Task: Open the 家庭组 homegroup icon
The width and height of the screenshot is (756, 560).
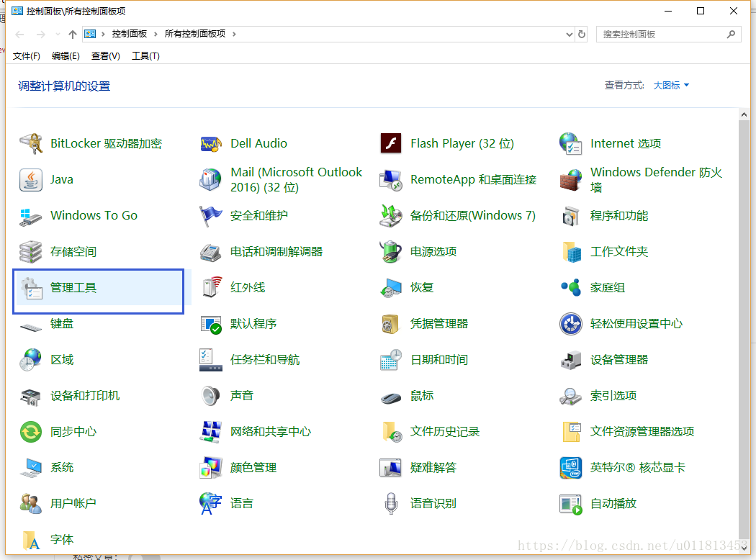Action: click(x=571, y=288)
